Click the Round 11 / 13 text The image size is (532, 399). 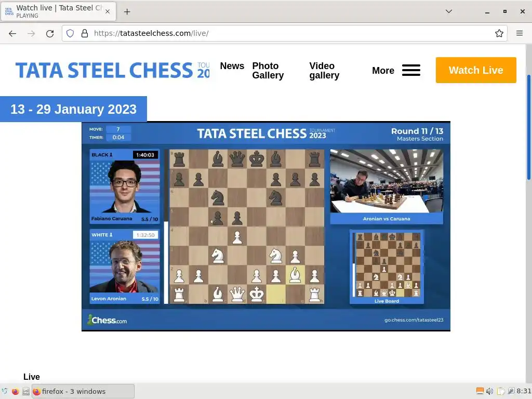point(417,131)
